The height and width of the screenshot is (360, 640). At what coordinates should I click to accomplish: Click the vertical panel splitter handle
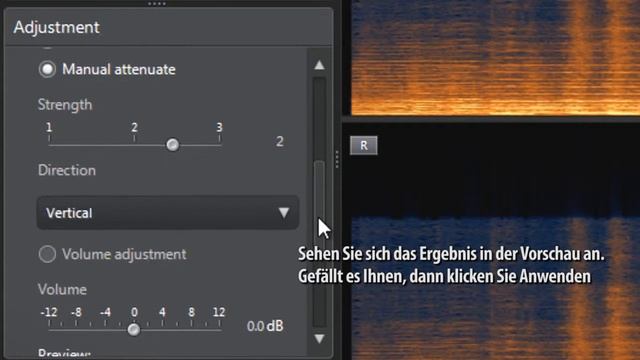tap(337, 160)
